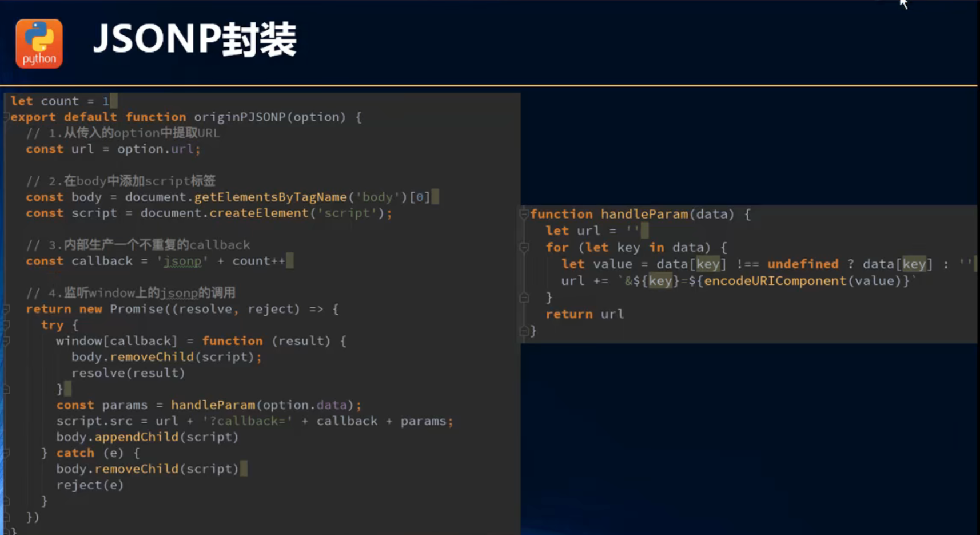Fold the return new Promise block
The image size is (980, 535).
coord(6,309)
